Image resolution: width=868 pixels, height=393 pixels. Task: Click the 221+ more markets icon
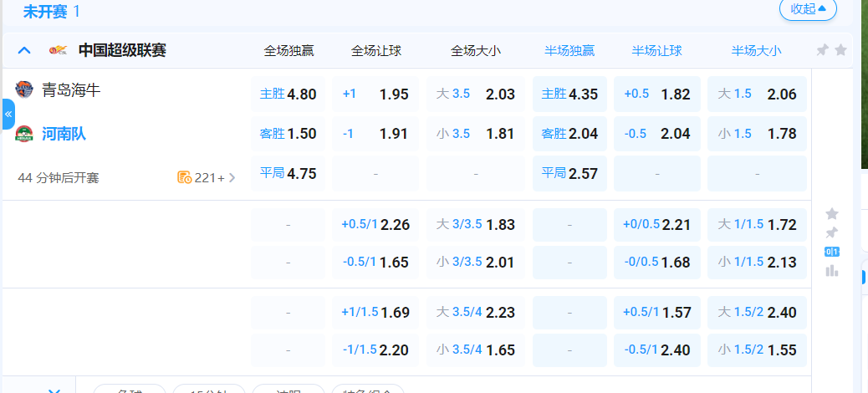coord(185,177)
